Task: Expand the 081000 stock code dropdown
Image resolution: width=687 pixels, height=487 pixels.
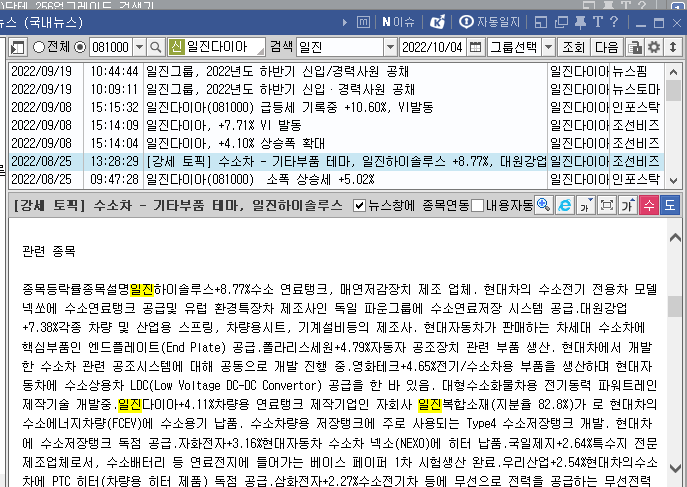Action: (x=139, y=47)
